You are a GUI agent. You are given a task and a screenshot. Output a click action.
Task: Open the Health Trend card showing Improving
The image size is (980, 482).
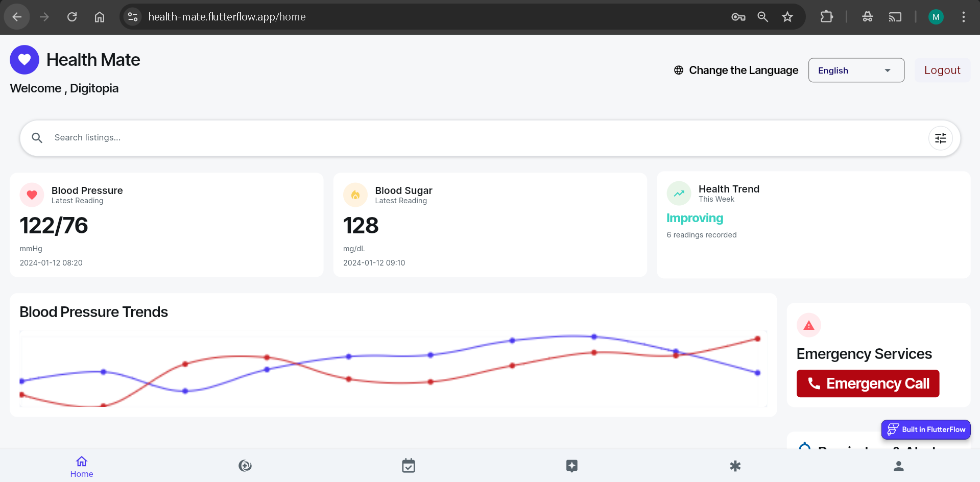(x=813, y=225)
